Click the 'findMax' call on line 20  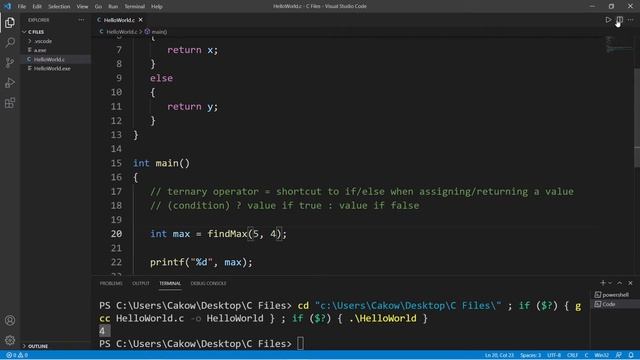pos(227,234)
